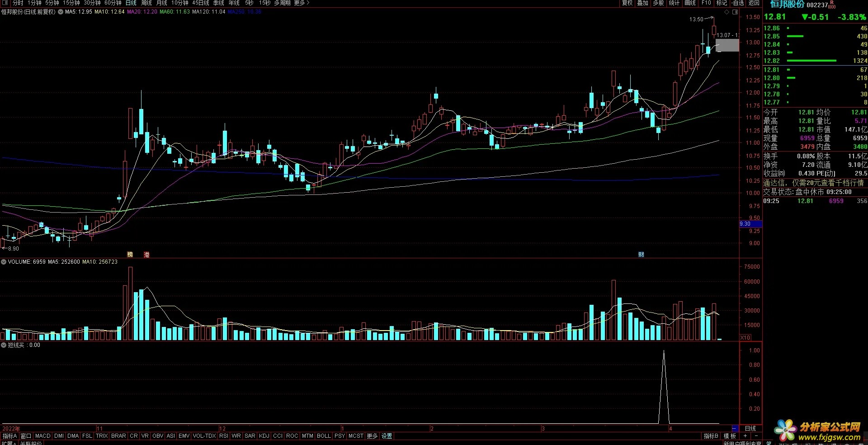Click the 画线 drawing button
Screen dimensions: 868x445
690,3
